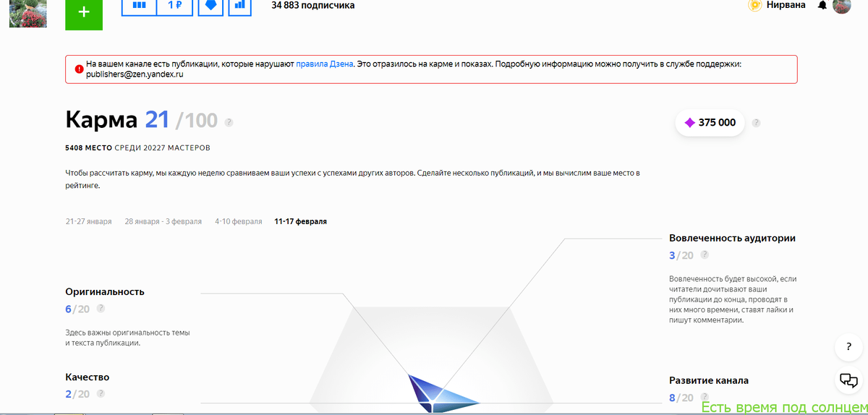868x415 pixels.
Task: Click help icon beside 375 000 badge
Action: tap(756, 123)
